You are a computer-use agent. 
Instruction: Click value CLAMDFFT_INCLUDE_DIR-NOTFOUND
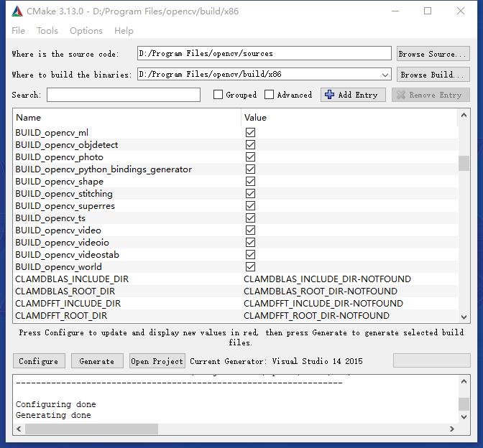[x=323, y=304]
